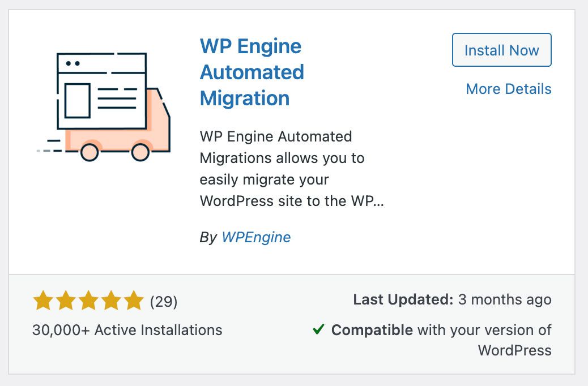Open the More Details link
This screenshot has height=386, width=588.
(509, 89)
